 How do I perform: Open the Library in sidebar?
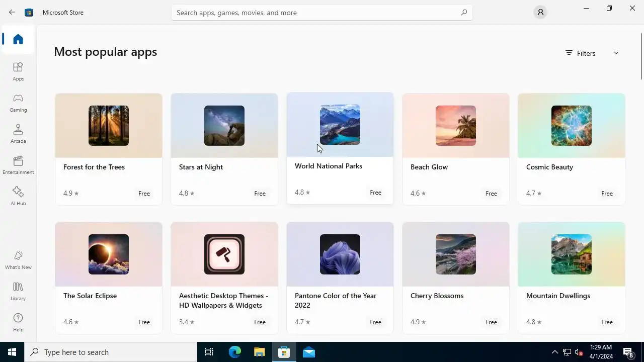pyautogui.click(x=18, y=291)
